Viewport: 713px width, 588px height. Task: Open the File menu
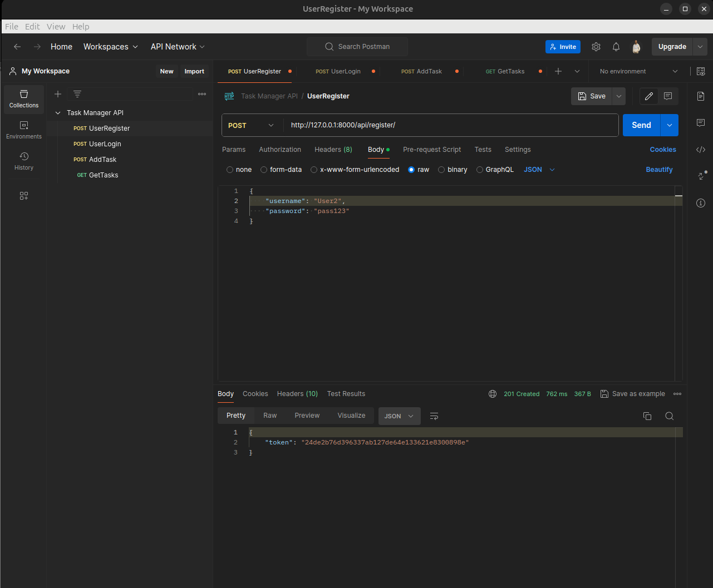12,26
